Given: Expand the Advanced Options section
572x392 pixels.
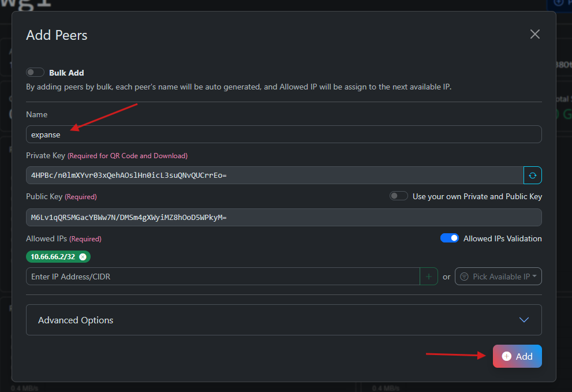Looking at the screenshot, I should click(283, 320).
